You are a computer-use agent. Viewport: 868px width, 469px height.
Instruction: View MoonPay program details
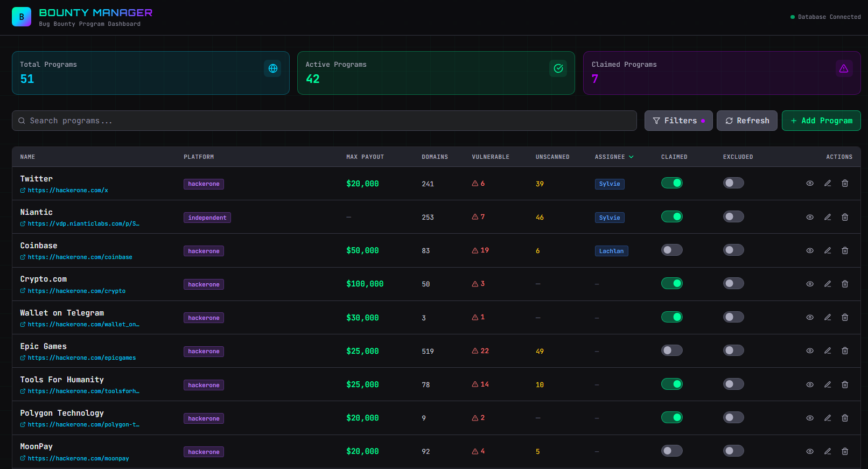[810, 451]
